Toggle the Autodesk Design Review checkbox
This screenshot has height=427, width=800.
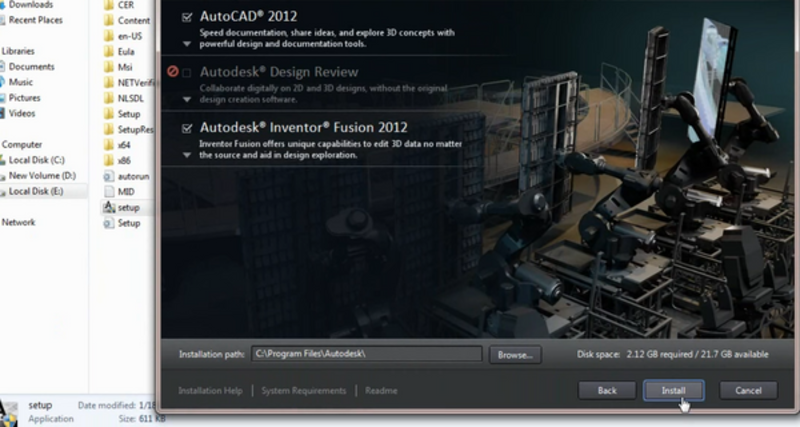click(x=187, y=72)
